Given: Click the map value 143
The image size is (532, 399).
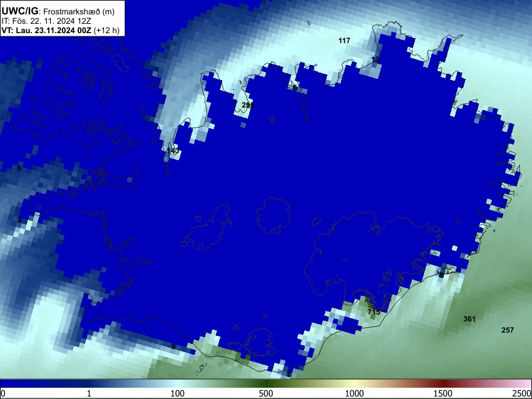Looking at the screenshot, I should tap(173, 150).
